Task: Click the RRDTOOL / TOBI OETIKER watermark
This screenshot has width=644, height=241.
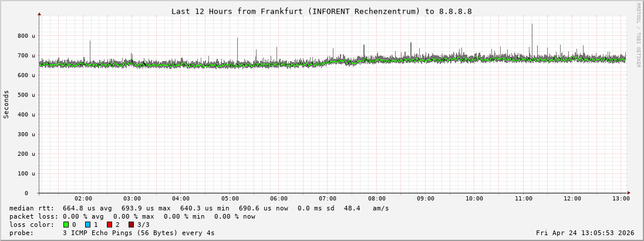Action: (x=638, y=35)
